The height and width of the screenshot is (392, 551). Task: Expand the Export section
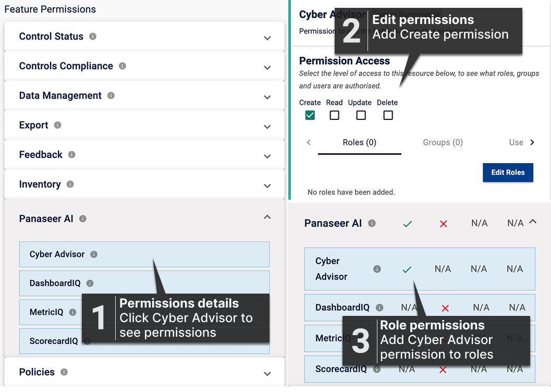[x=267, y=127]
